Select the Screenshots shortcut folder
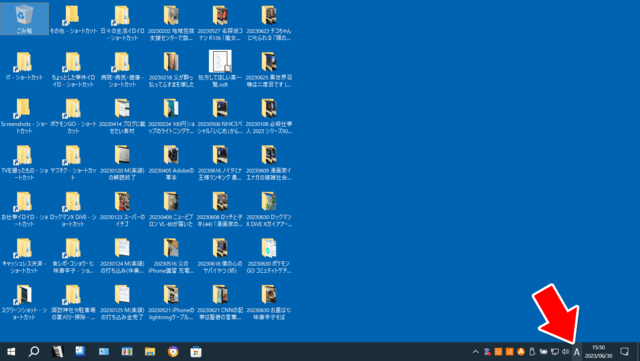This screenshot has height=361, width=640. 24,116
